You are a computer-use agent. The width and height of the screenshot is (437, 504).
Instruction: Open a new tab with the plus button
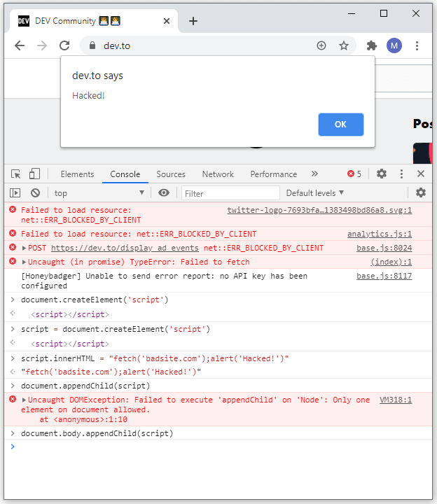point(193,21)
